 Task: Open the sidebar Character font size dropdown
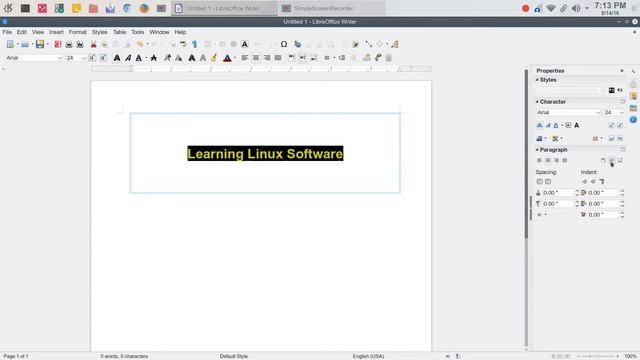tap(622, 112)
